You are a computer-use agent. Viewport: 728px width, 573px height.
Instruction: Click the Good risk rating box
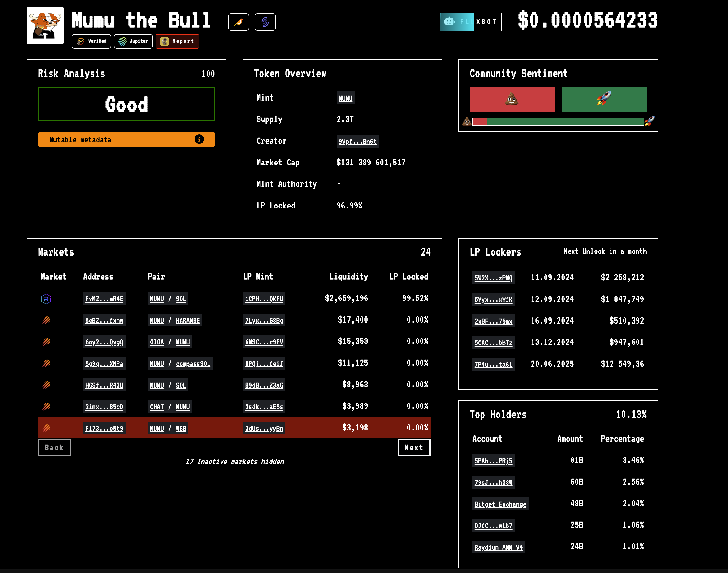point(127,104)
